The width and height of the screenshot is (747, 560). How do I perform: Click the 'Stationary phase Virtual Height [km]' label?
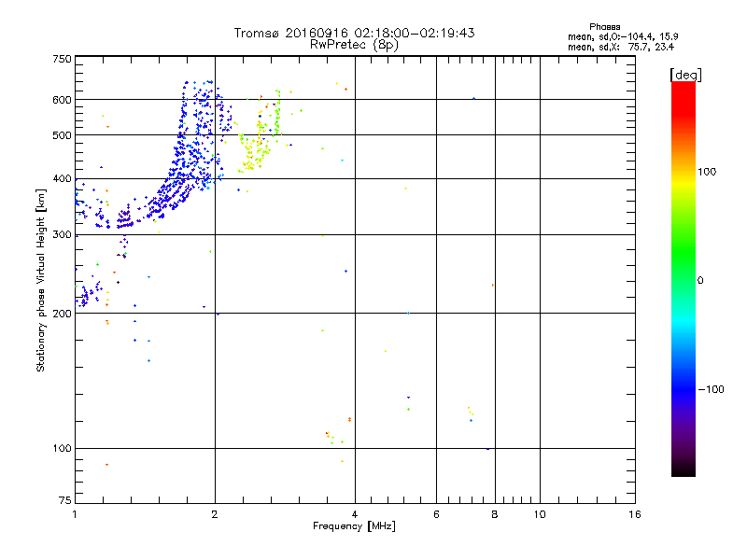click(41, 280)
